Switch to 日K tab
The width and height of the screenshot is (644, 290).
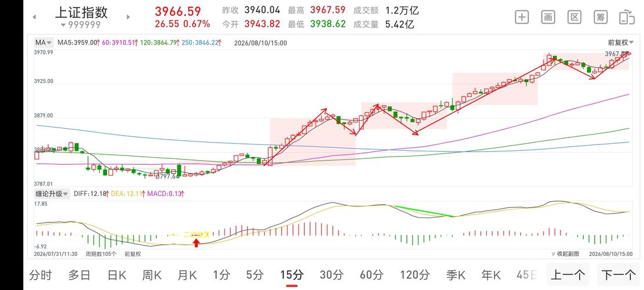[117, 275]
